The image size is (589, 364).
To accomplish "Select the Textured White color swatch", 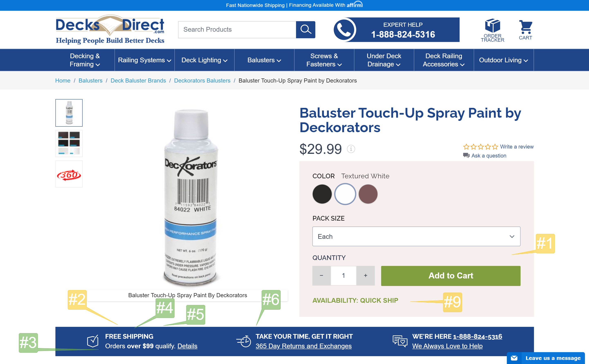I will point(345,194).
